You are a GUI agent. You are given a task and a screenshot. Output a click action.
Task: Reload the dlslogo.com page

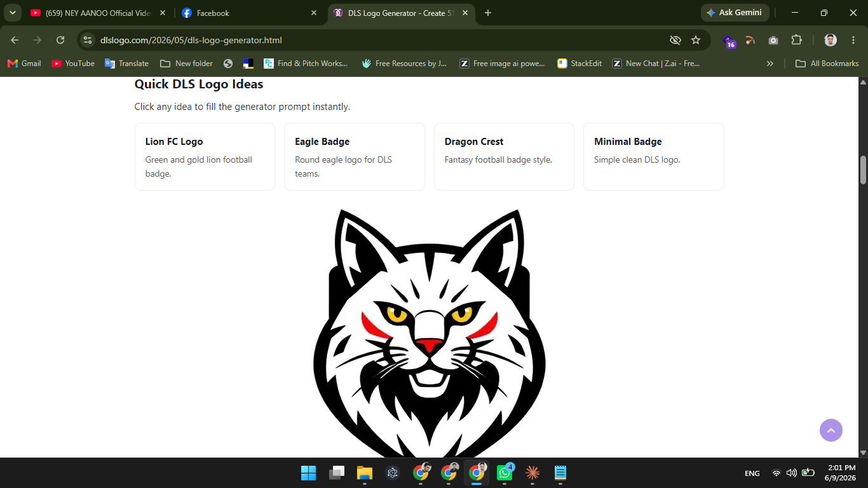coord(60,40)
